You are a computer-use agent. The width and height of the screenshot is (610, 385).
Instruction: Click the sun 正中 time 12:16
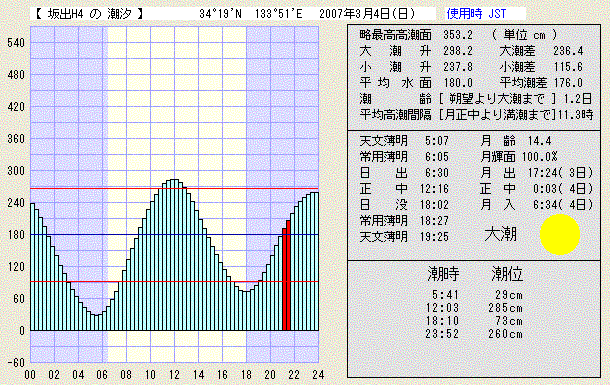434,189
